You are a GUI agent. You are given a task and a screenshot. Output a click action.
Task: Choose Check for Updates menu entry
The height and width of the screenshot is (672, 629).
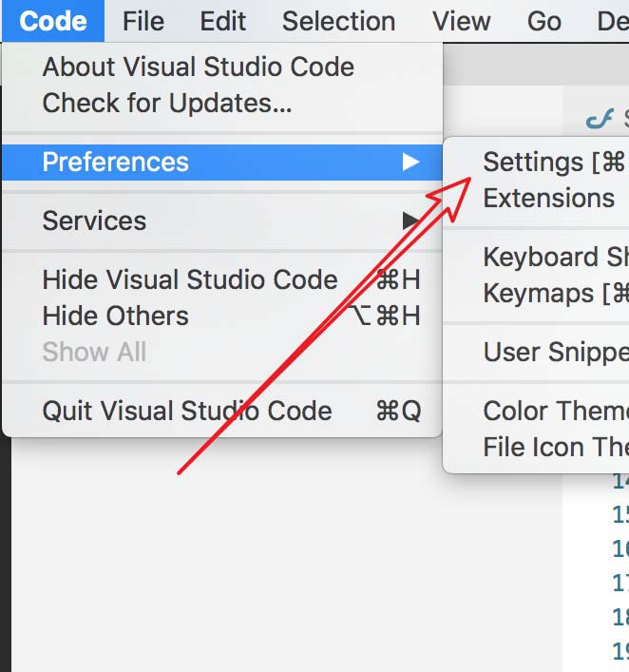[167, 103]
